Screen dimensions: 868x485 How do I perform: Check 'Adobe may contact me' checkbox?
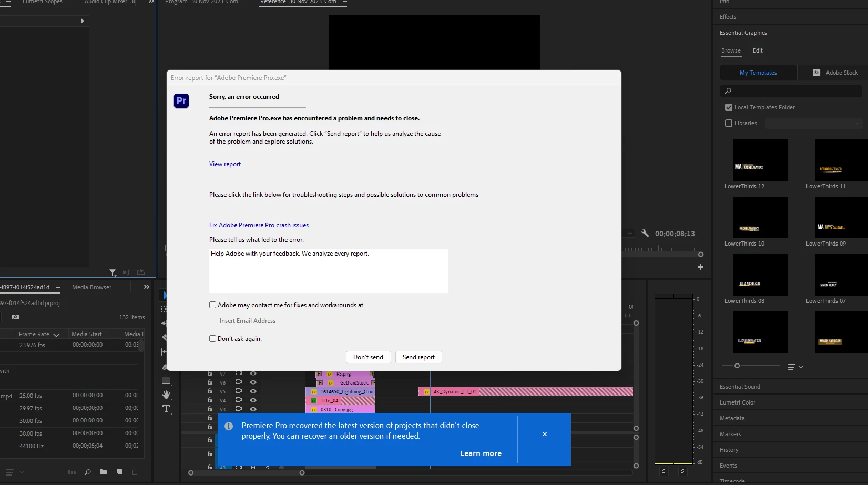click(x=212, y=305)
